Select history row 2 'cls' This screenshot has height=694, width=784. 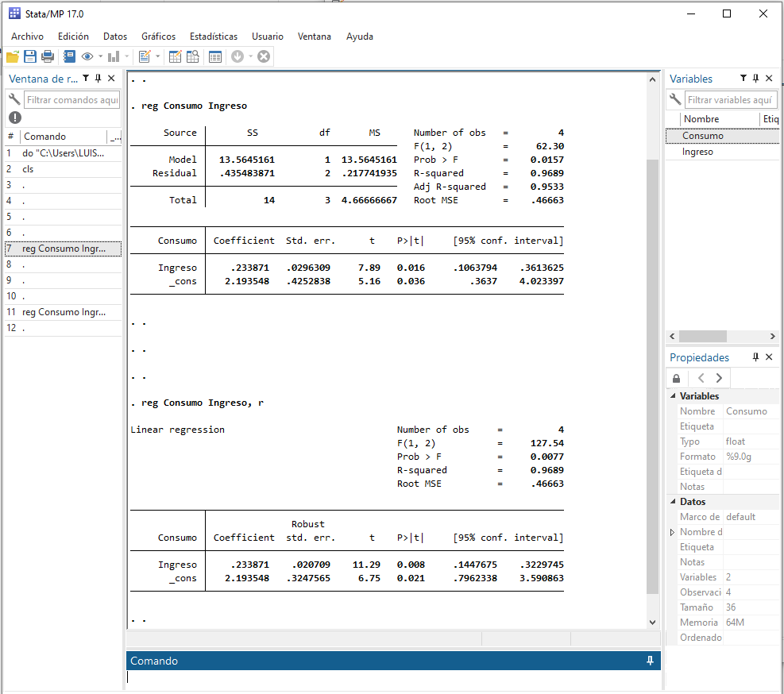(x=63, y=169)
